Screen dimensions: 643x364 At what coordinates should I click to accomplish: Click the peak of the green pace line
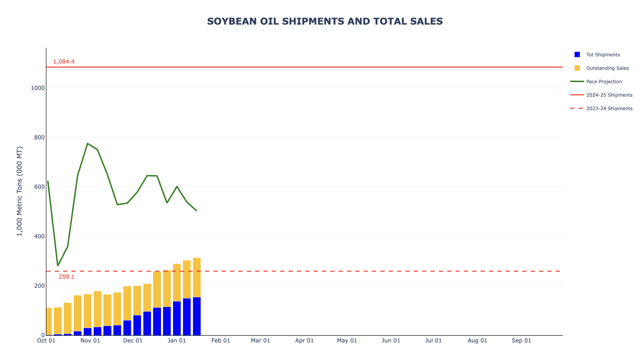87,144
